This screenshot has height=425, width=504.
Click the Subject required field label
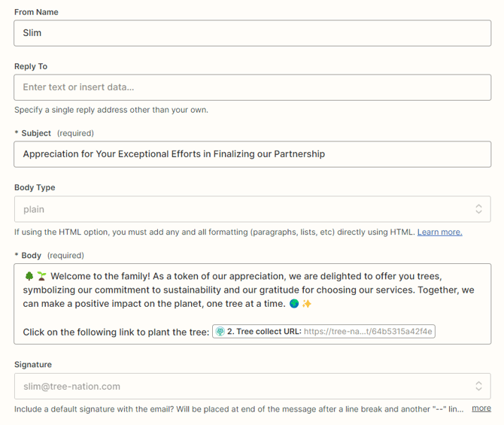click(x=36, y=133)
